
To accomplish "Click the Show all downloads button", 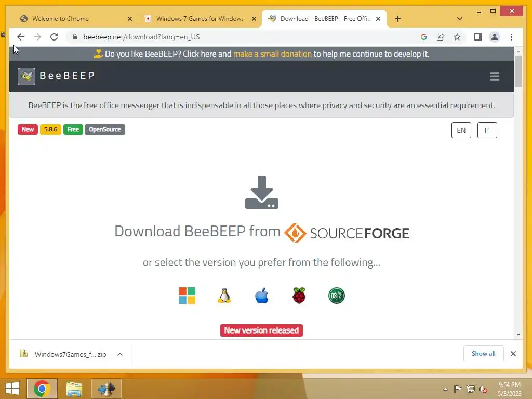I will click(x=483, y=354).
